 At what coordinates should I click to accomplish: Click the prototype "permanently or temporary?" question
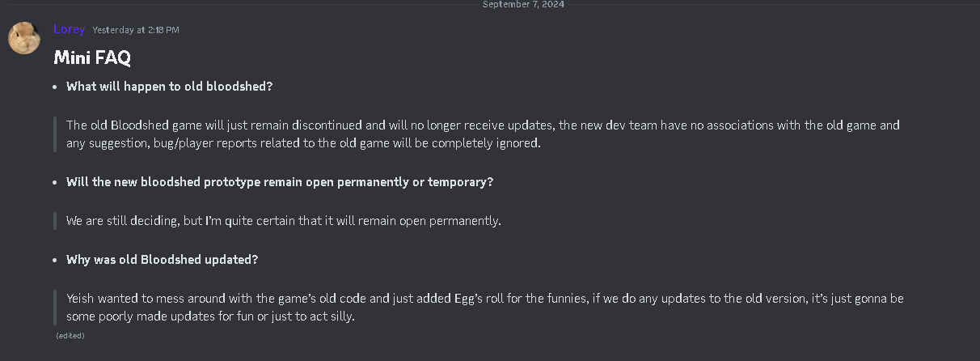pyautogui.click(x=280, y=182)
